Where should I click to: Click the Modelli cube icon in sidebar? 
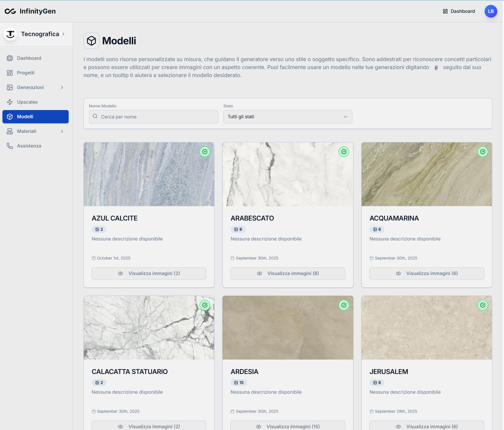click(10, 116)
